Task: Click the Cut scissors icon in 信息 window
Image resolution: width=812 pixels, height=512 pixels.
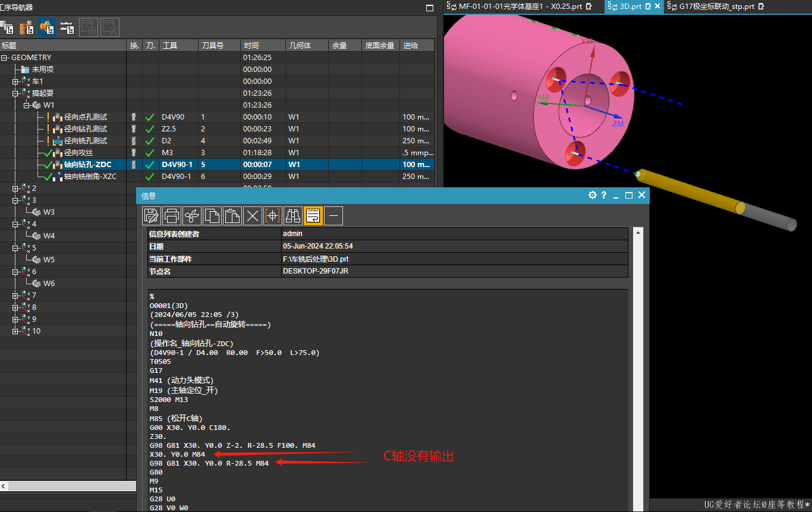Action: pyautogui.click(x=192, y=215)
